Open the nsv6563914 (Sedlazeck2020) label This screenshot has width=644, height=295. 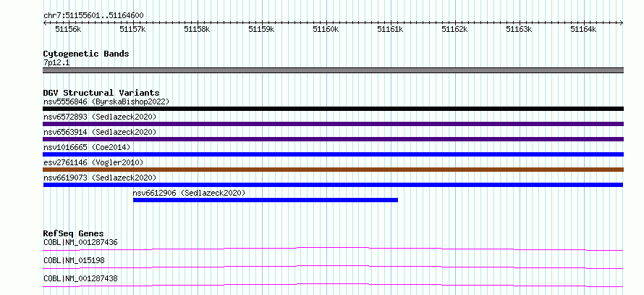point(100,132)
